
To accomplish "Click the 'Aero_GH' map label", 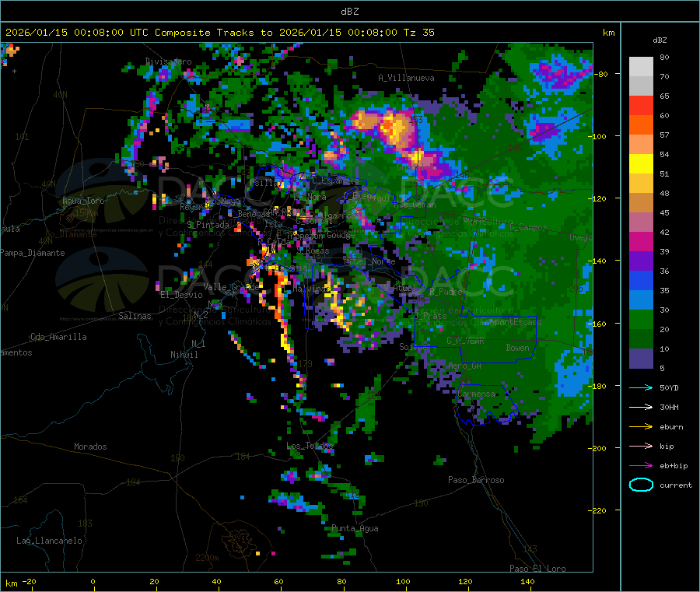I will click(465, 366).
